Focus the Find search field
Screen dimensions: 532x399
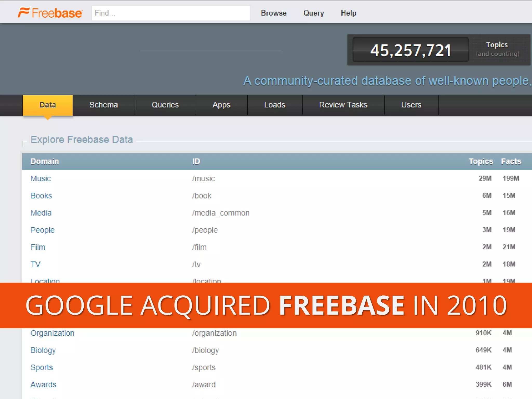tap(171, 13)
